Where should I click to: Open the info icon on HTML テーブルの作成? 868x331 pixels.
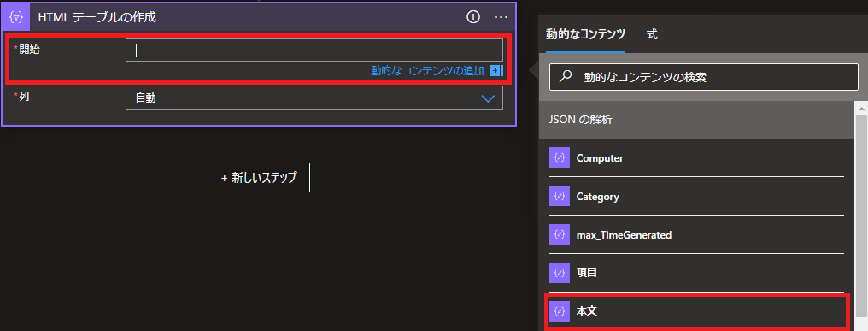472,17
